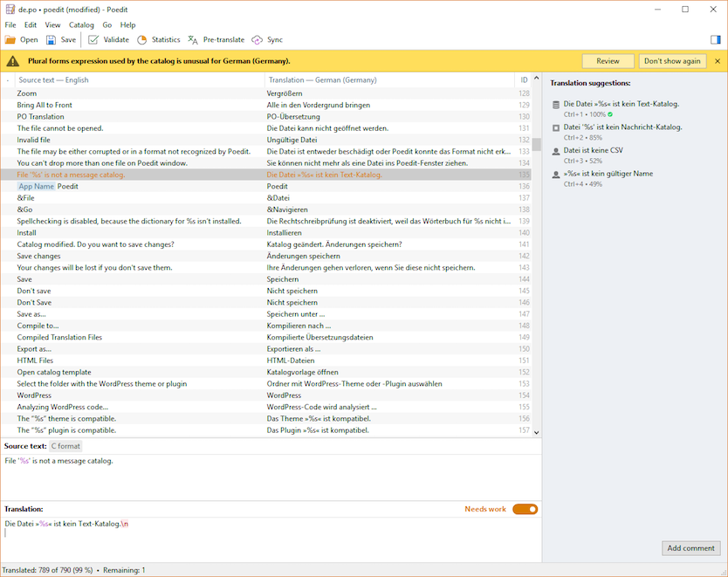Open the File menu
This screenshot has width=728, height=577.
pos(10,25)
